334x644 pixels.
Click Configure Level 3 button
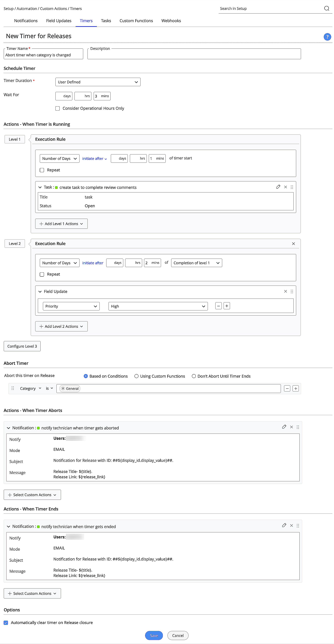click(22, 346)
